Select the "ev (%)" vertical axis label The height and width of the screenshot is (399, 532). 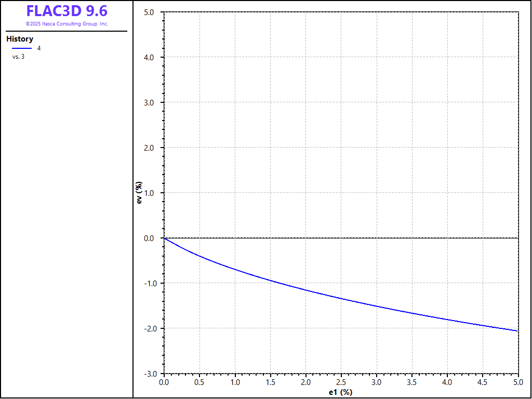(x=139, y=193)
